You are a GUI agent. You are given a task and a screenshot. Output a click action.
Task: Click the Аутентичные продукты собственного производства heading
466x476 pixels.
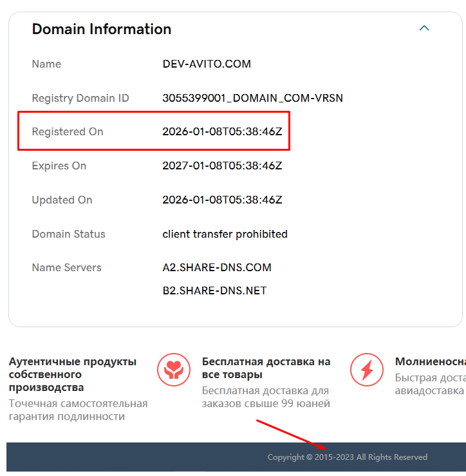pyautogui.click(x=73, y=374)
